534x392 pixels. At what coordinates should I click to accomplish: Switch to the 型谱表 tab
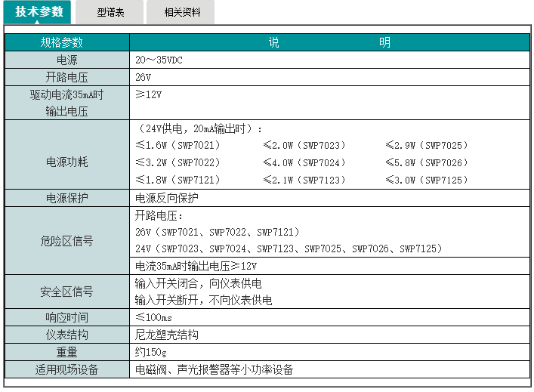[x=110, y=12]
